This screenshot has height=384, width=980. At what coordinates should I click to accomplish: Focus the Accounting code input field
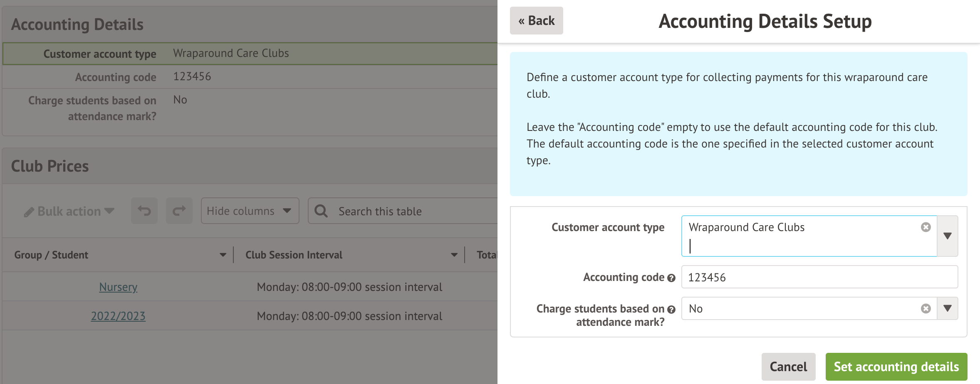pos(819,277)
